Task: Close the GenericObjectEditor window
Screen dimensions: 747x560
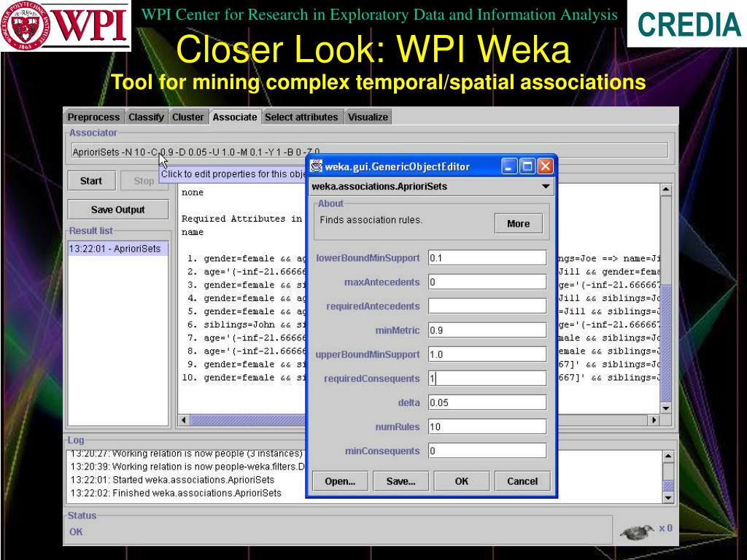Action: (546, 167)
